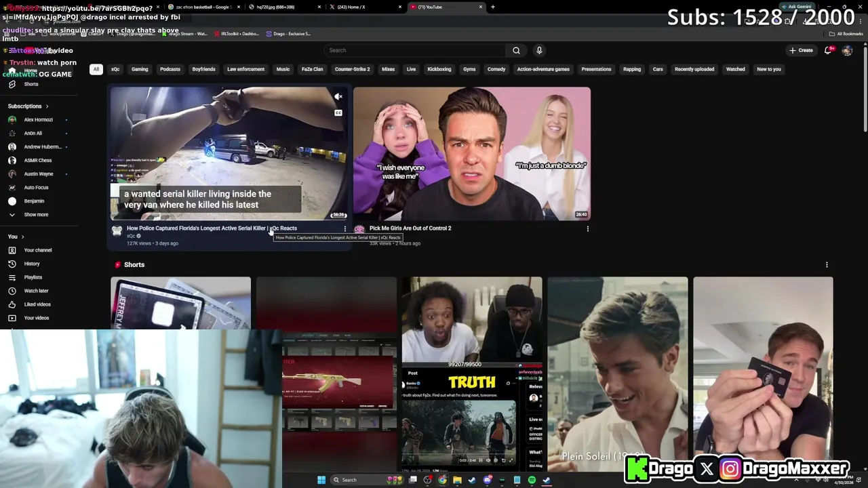Select the Recently uploaded filter chip
Screen dimensions: 868x488
[694, 69]
